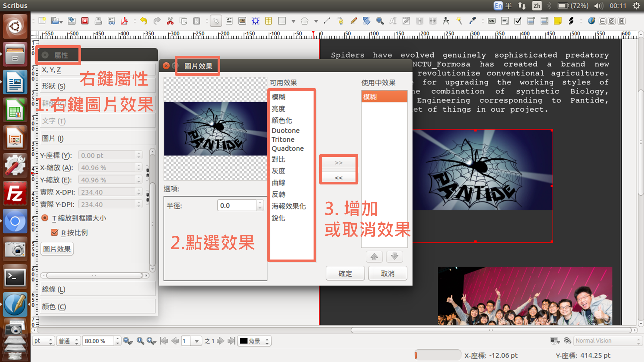Open the layer background dropdown
The width and height of the screenshot is (644, 362).
(x=254, y=341)
